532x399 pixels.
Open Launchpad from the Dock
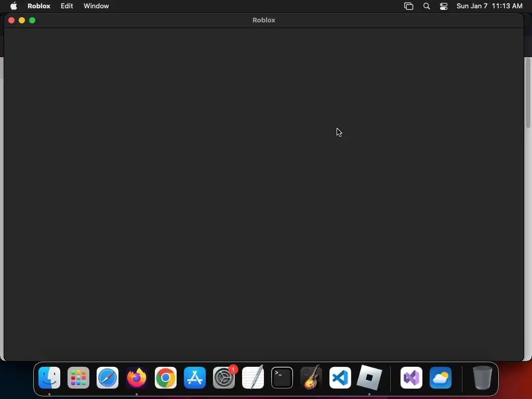click(x=78, y=378)
